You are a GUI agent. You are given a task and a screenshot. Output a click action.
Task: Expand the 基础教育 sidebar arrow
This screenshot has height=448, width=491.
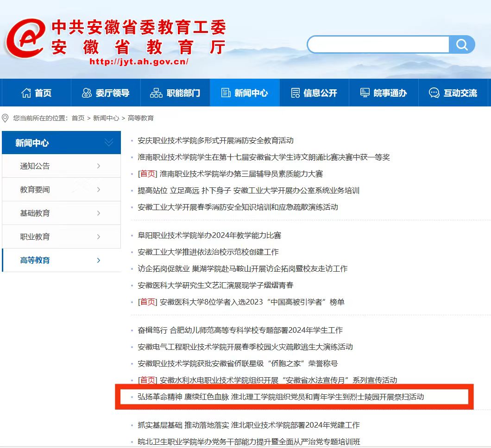[x=99, y=213]
